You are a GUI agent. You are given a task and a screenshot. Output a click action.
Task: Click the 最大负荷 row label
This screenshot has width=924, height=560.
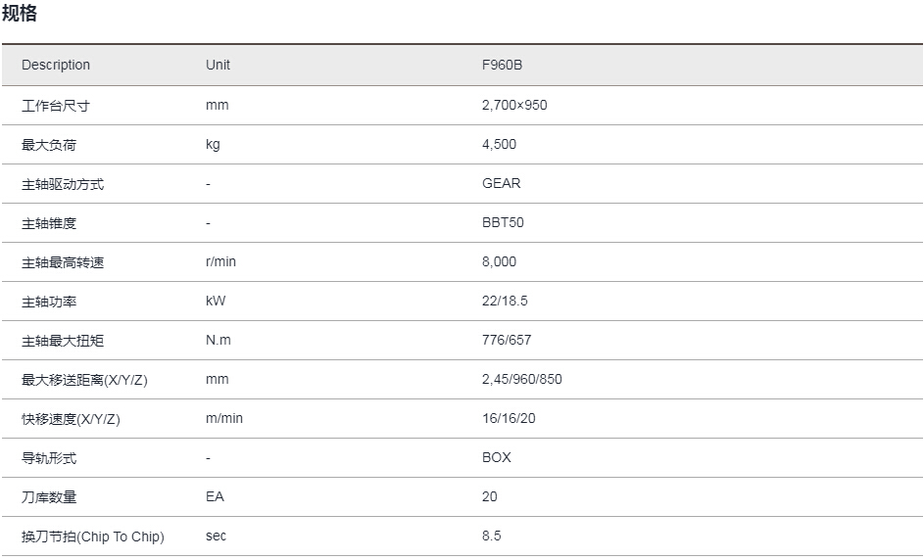[x=49, y=145]
